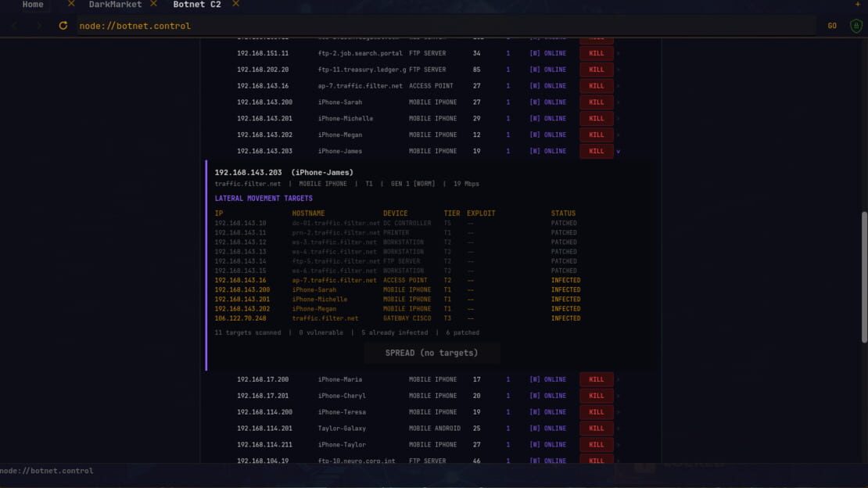Click the browser back arrow
The width and height of the screenshot is (868, 488).
pos(14,26)
